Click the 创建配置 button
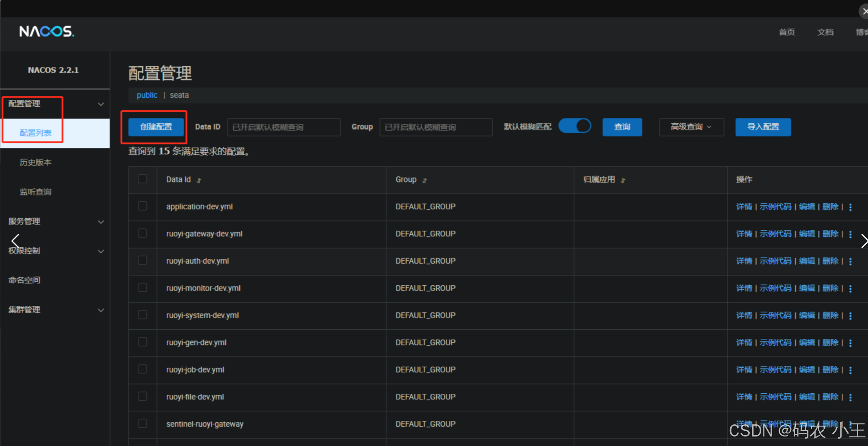Viewport: 868px width, 446px height. (x=156, y=127)
